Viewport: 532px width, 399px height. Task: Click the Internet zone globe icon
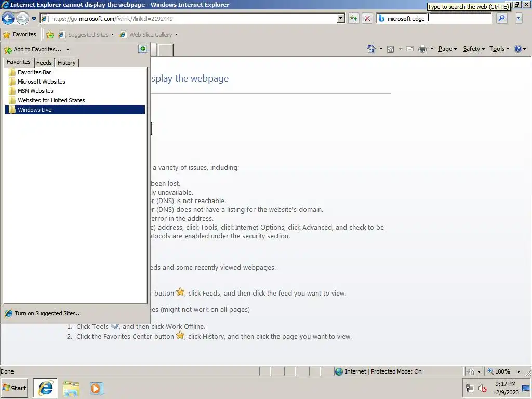(339, 371)
